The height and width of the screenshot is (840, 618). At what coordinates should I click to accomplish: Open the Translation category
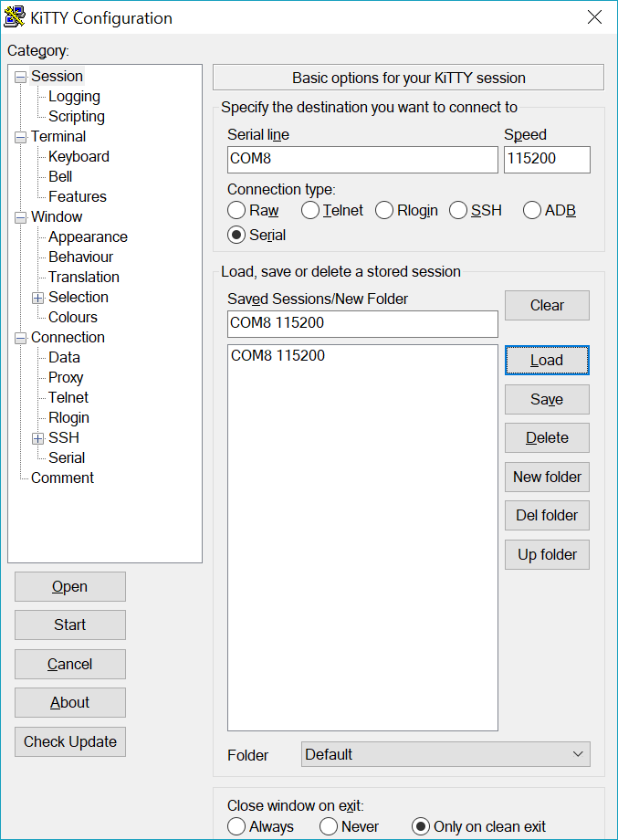(84, 277)
